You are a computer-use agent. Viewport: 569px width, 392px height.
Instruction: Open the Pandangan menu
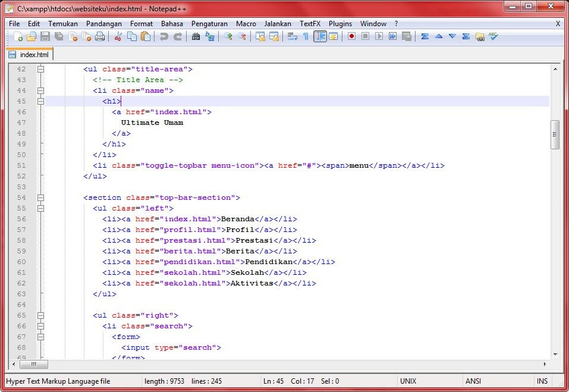click(104, 24)
